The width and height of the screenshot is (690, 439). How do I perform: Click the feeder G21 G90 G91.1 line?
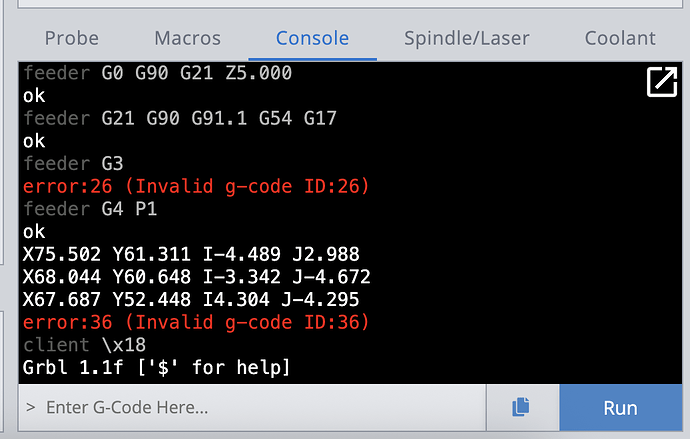click(x=180, y=118)
